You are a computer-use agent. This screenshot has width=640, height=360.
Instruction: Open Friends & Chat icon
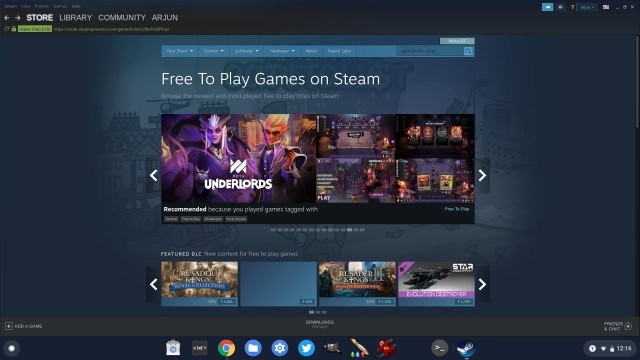point(628,326)
